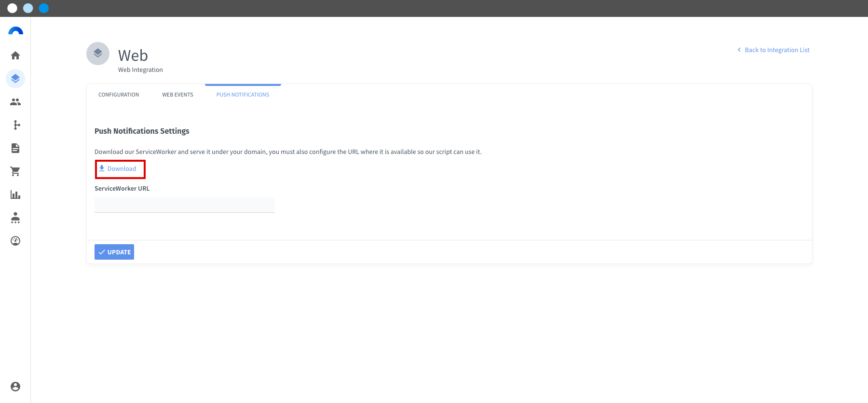Open the Home icon in sidebar
Screen dimensions: 868x403
coord(15,56)
